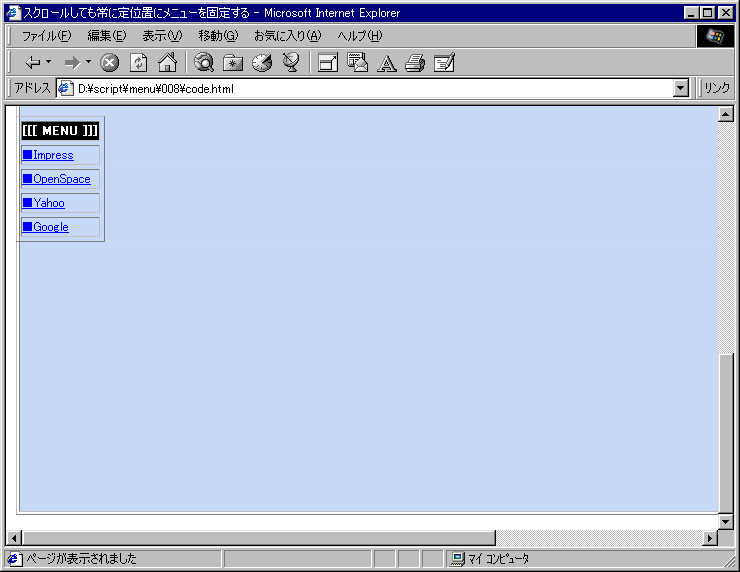Viewport: 740px width, 572px height.
Task: Click the vertical scrollbar down arrow
Action: pos(726,521)
